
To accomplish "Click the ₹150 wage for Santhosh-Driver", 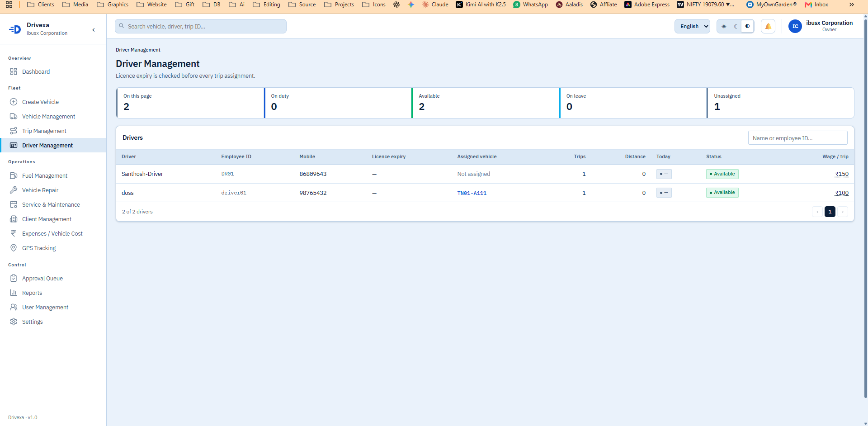I will 841,174.
